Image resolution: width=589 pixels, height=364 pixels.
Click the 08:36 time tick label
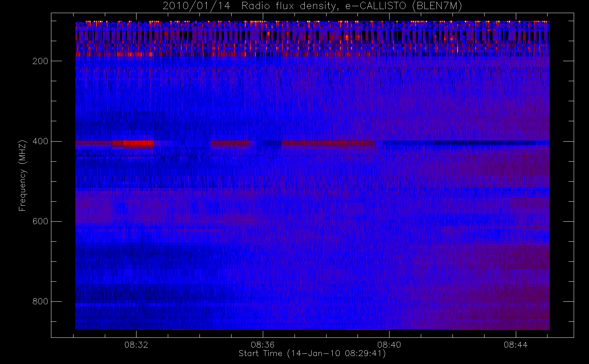click(x=262, y=345)
